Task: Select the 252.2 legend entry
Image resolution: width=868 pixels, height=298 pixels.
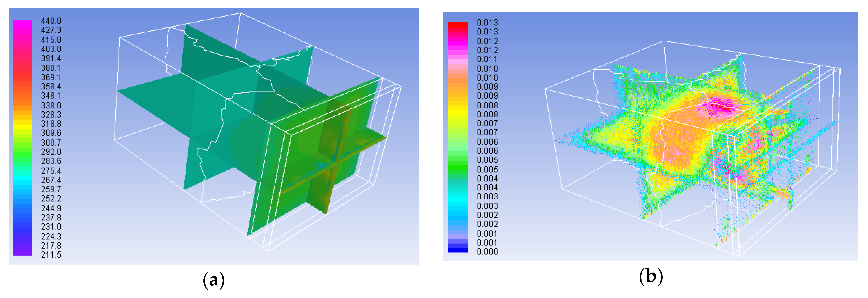Action: [51, 199]
